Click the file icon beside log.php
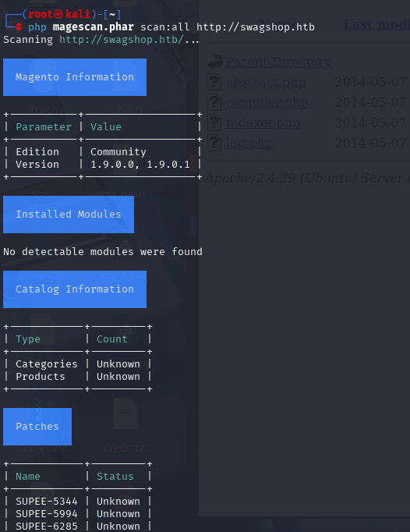Viewport: 410px width, 532px height. click(214, 143)
